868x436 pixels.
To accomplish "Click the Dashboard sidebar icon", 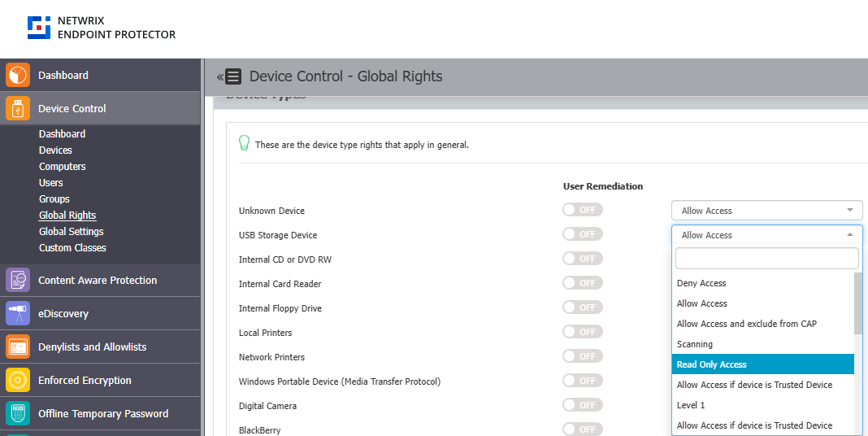I will [x=18, y=76].
